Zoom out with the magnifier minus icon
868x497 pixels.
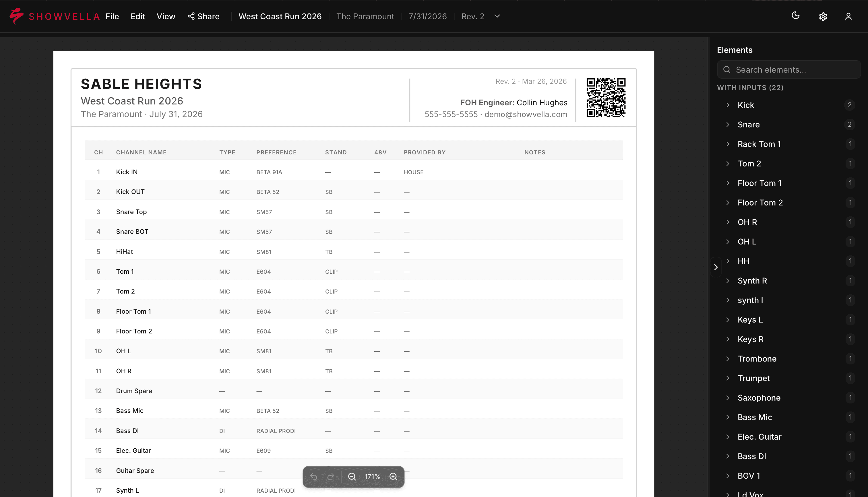pyautogui.click(x=352, y=477)
